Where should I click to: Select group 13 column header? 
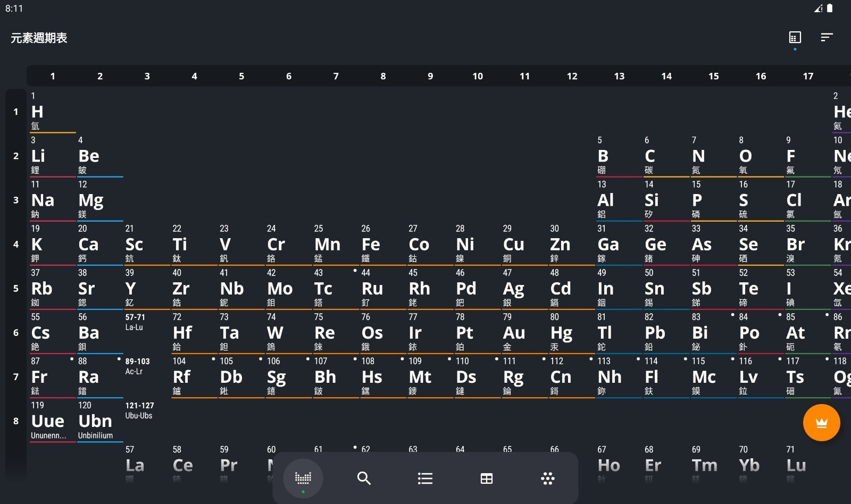coord(619,76)
